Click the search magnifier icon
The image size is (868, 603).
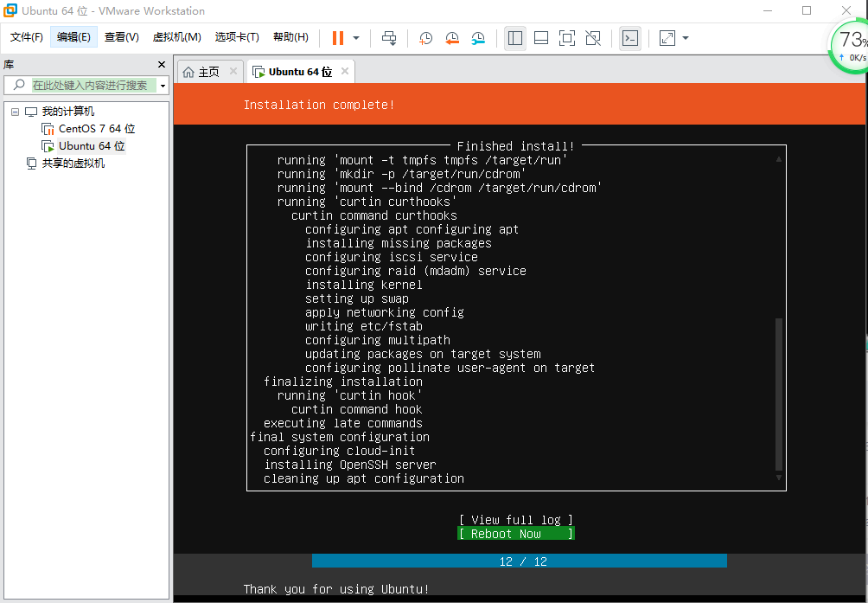19,85
